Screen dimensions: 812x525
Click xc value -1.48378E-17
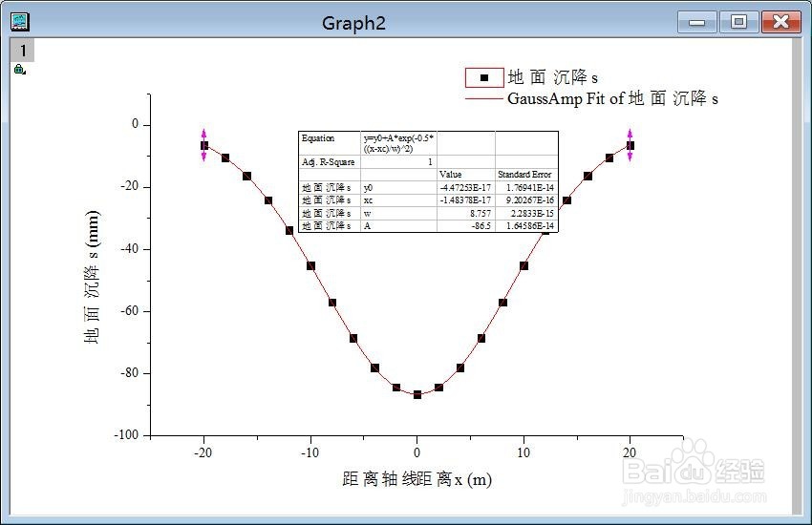pos(465,200)
